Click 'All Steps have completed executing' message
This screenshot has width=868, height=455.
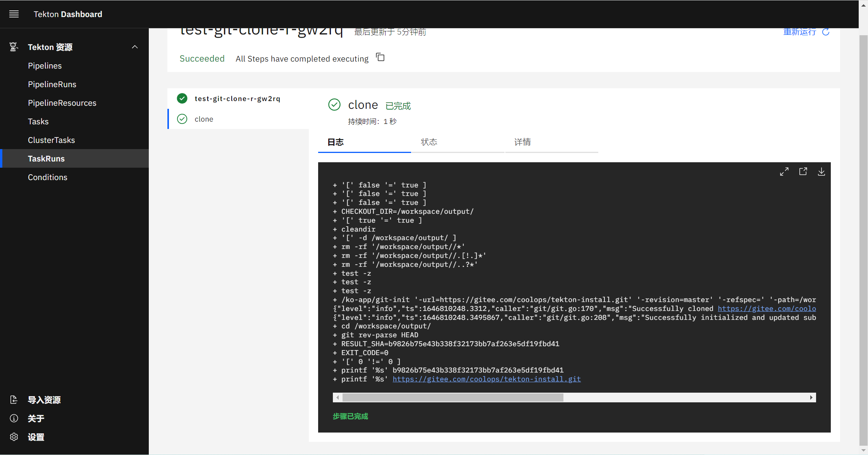tap(302, 59)
